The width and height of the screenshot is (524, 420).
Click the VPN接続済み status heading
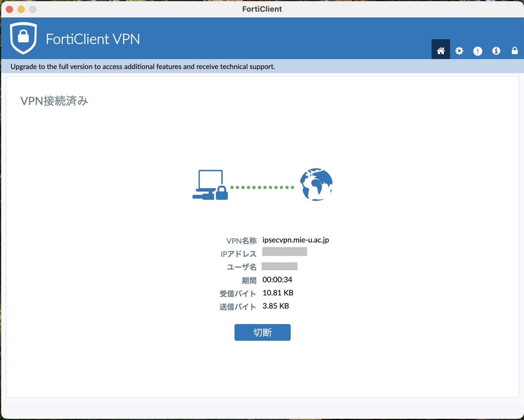pyautogui.click(x=54, y=101)
